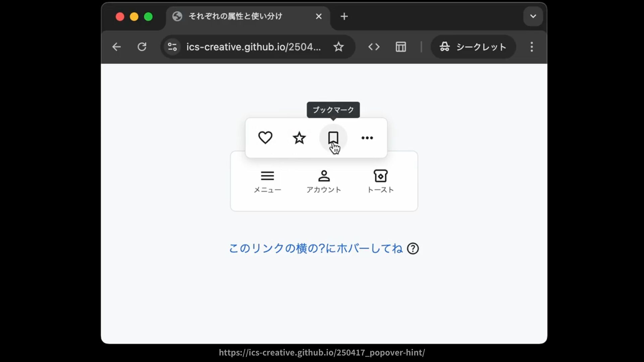Open the three-dot more options
The height and width of the screenshot is (362, 644).
pos(367,138)
